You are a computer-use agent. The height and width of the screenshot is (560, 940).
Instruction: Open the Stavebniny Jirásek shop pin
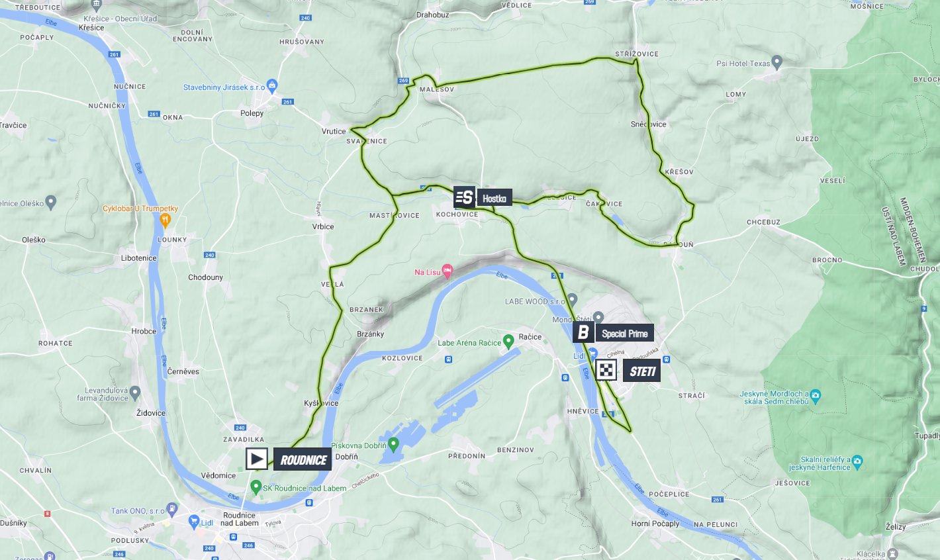coord(272,85)
